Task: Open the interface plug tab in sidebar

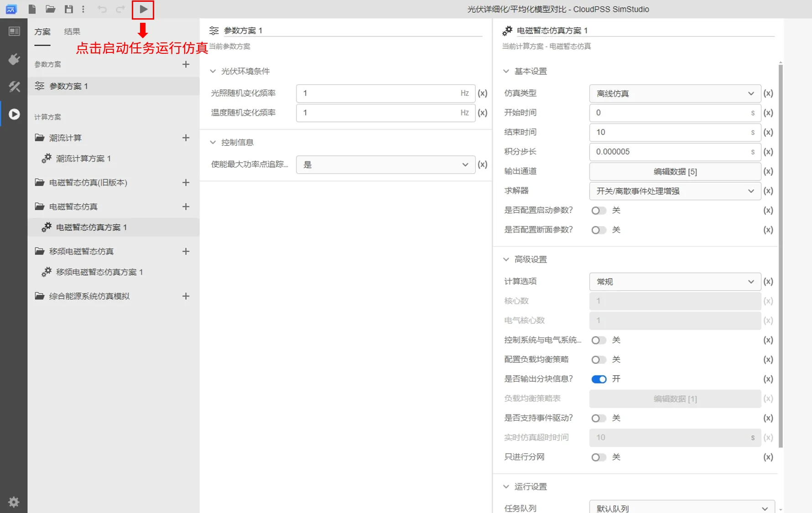Action: point(14,59)
